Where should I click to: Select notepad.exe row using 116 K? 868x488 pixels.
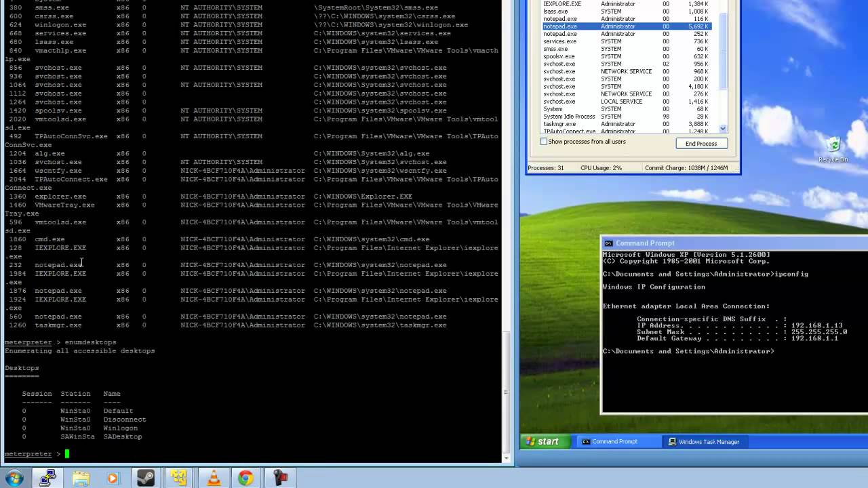[x=626, y=19]
